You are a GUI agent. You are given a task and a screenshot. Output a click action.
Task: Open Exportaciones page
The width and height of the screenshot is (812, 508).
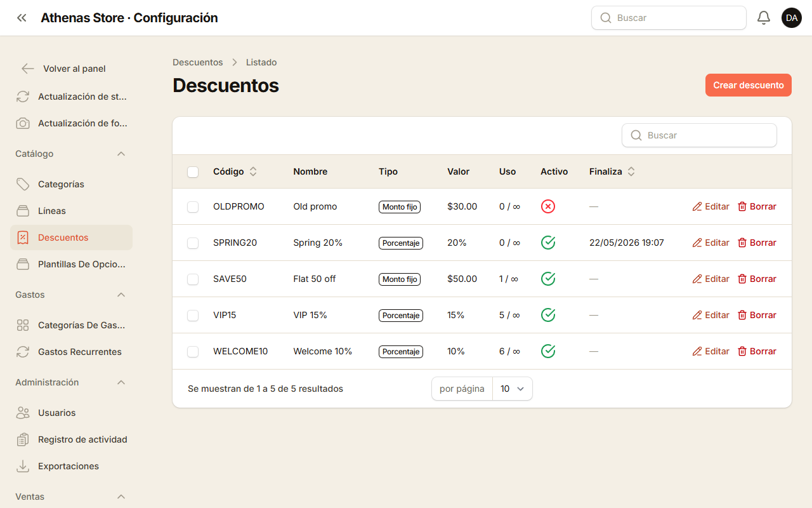tap(71, 466)
